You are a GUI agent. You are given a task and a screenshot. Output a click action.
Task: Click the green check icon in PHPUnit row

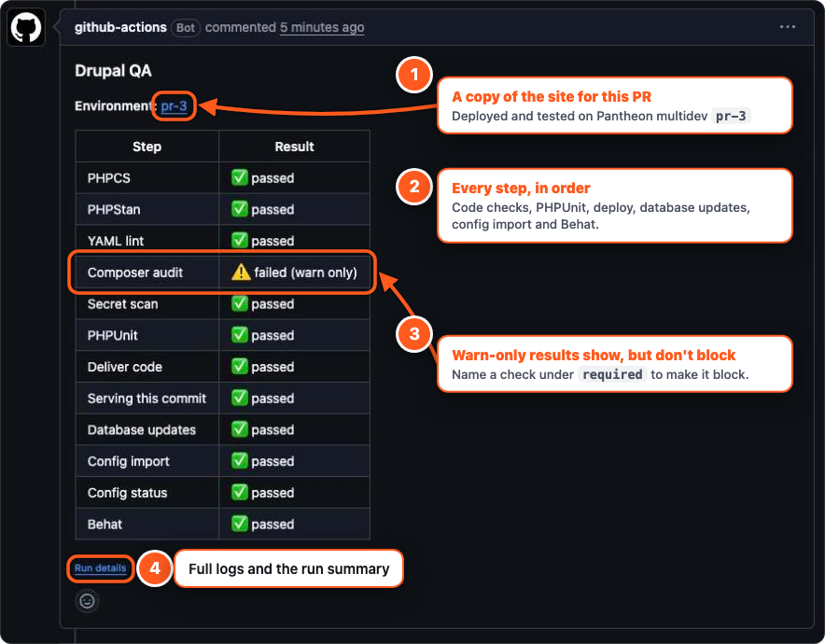click(x=240, y=335)
